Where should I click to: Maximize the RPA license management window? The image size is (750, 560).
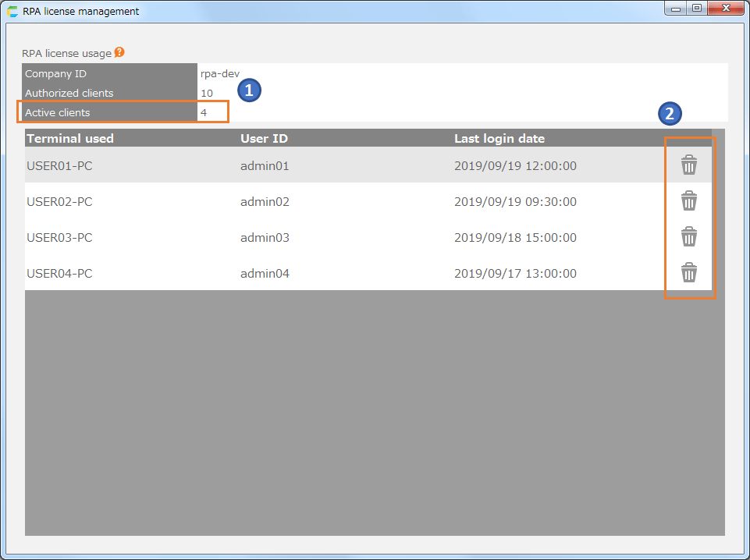point(696,9)
